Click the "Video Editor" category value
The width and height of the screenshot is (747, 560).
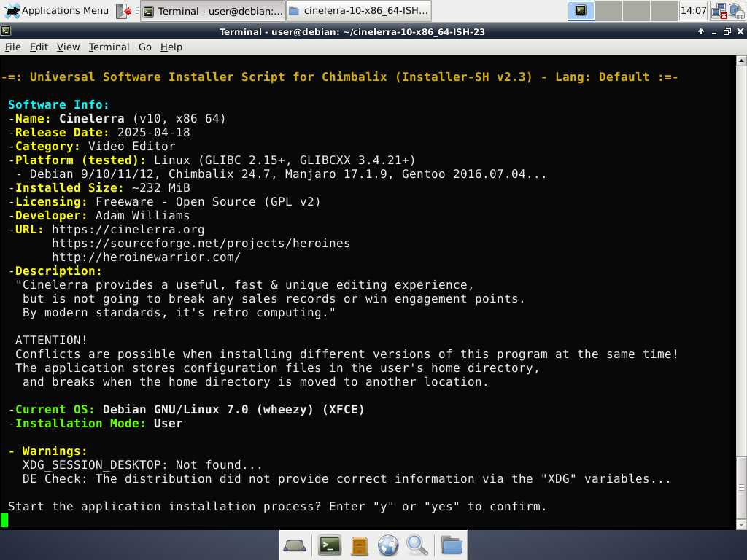[131, 146]
